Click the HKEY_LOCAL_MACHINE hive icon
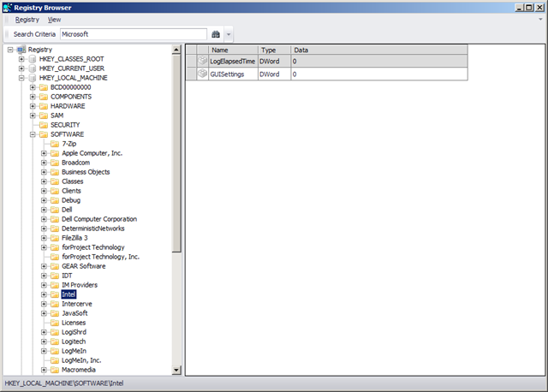 point(33,78)
